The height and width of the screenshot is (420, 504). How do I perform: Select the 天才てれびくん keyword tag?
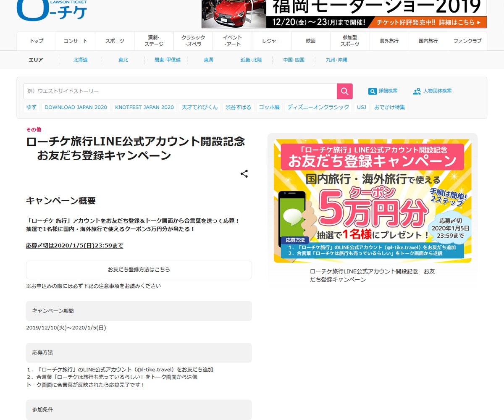[200, 107]
